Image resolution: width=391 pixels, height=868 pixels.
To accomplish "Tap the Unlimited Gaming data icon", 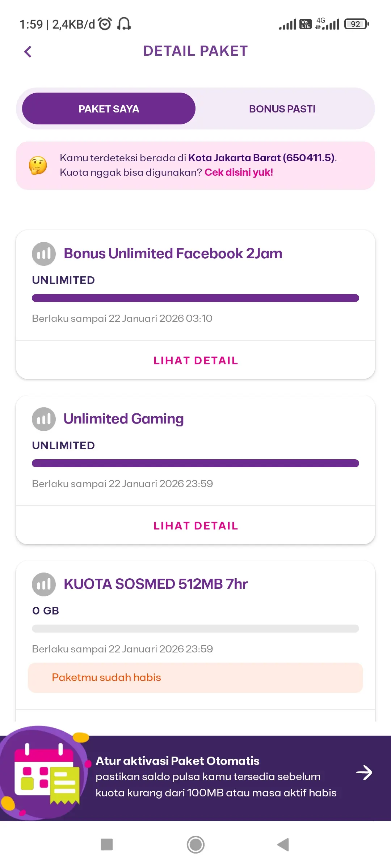I will (x=44, y=419).
